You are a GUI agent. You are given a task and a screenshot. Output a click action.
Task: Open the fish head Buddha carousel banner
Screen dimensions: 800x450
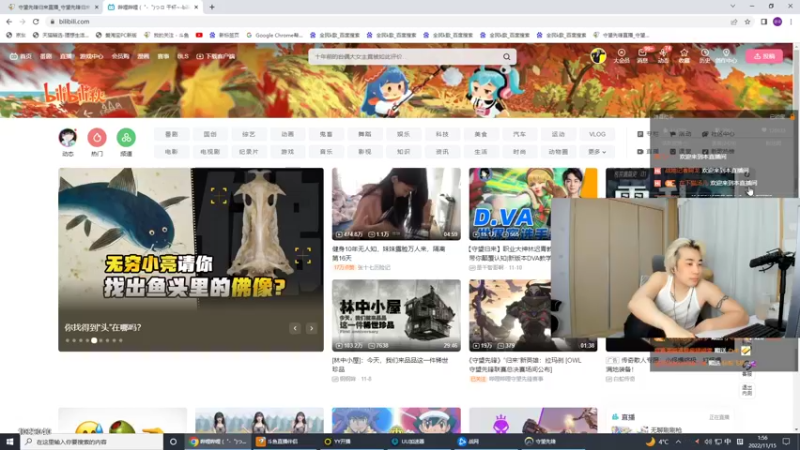pos(191,259)
